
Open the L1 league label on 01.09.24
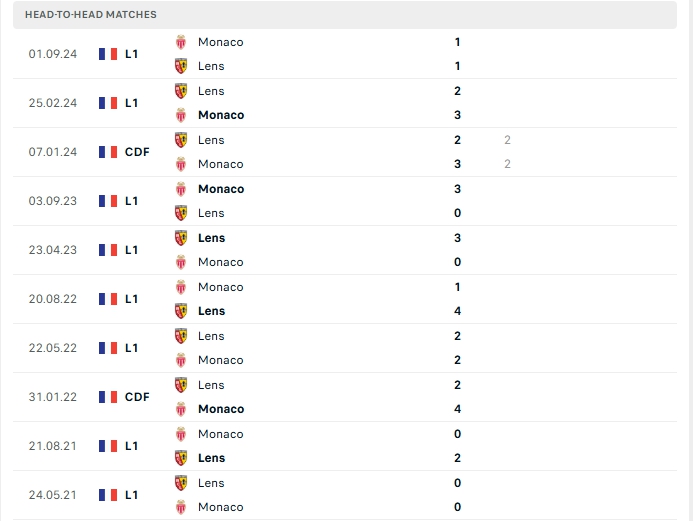coord(131,54)
